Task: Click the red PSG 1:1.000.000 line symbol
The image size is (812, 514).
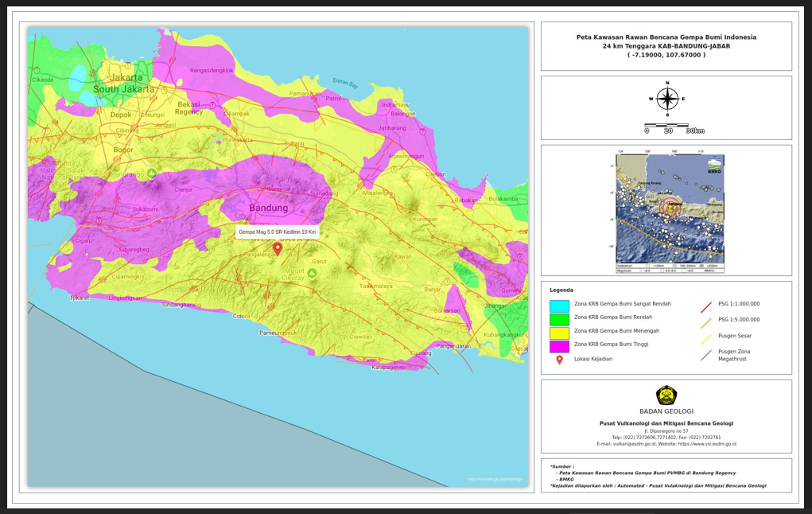Action: click(x=706, y=306)
